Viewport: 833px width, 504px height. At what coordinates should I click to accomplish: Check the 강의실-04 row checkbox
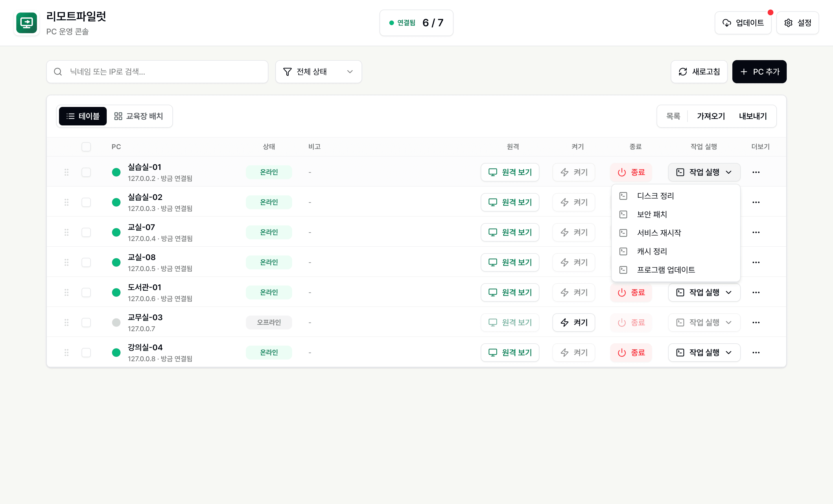point(86,353)
